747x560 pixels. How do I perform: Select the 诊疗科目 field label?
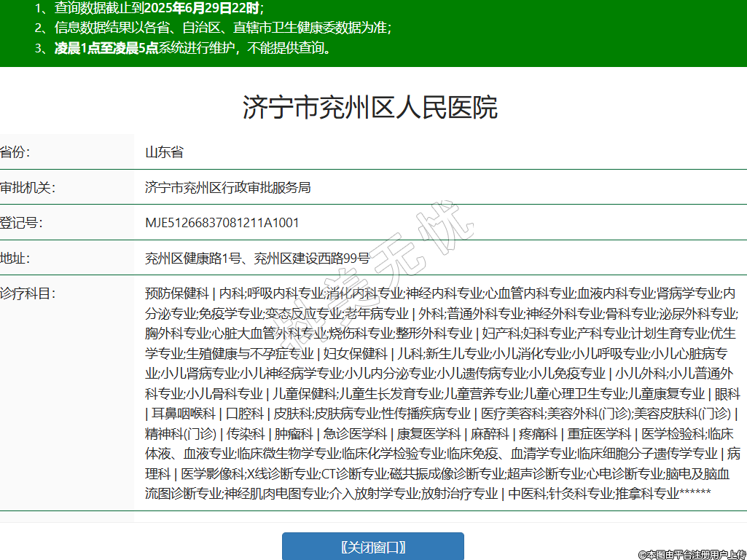(x=27, y=293)
